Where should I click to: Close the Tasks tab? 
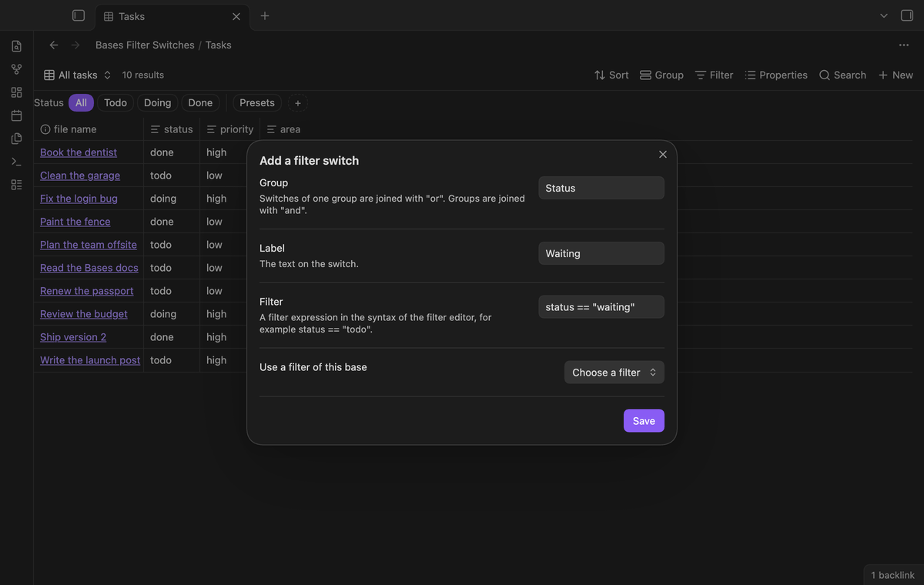[x=236, y=16]
